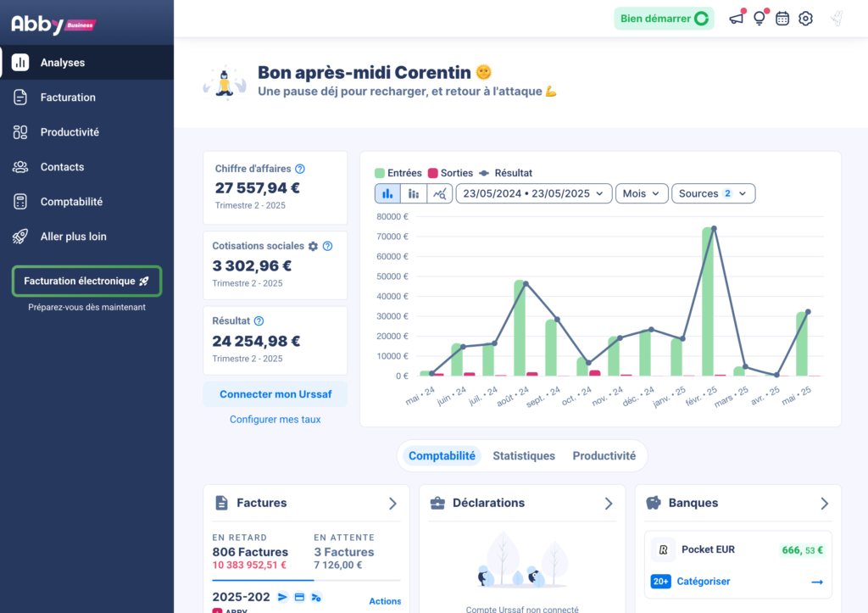Open the megaphone announcements icon

[x=736, y=19]
